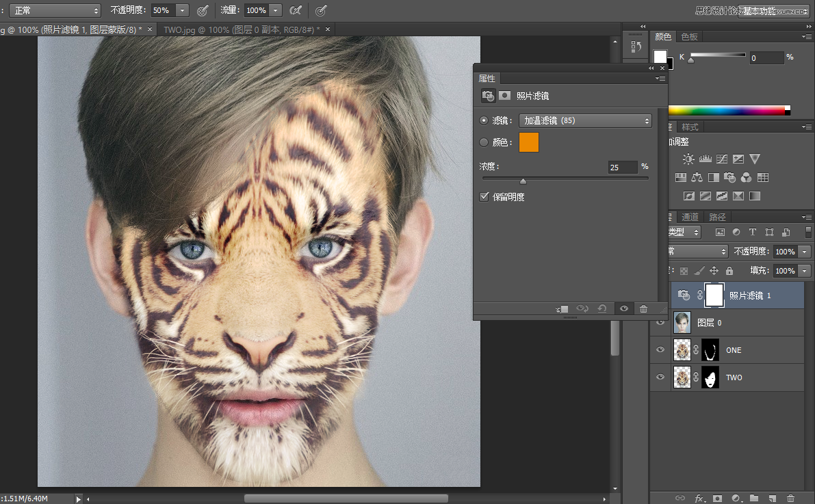Open the layer filter type dropdown
The image size is (815, 504).
[684, 233]
